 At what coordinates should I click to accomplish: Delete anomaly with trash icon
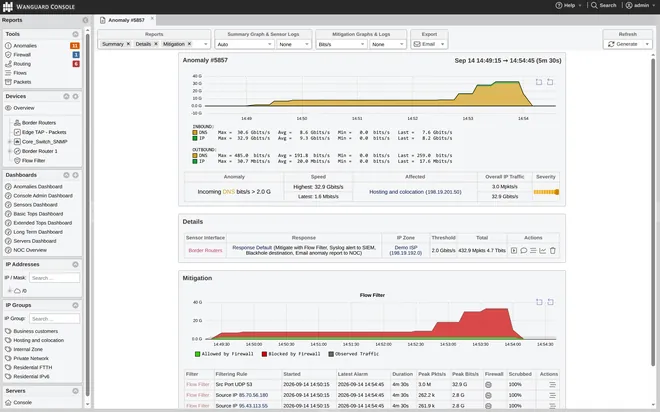[553, 250]
